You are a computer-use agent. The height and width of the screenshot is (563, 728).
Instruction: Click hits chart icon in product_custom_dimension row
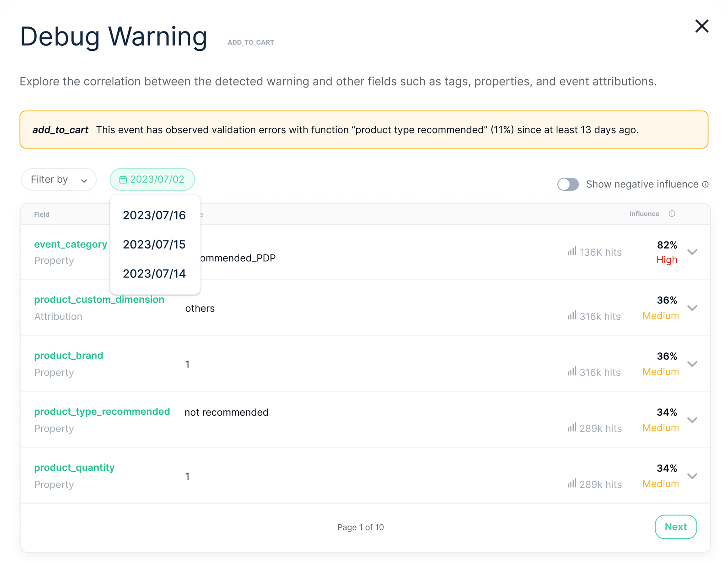(572, 315)
